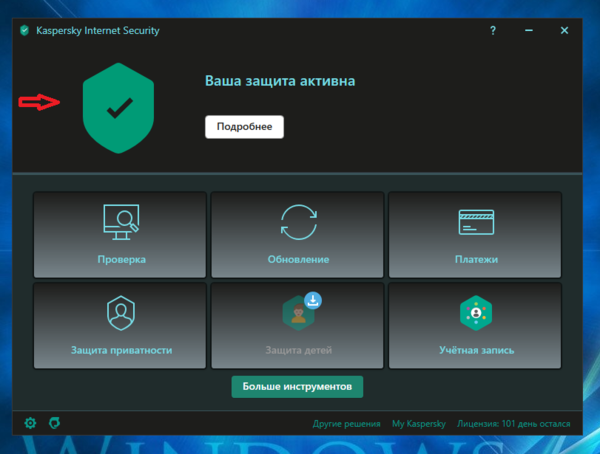Screen dimensions: 600x454
Task: Open the My Kaspersky link
Action: [x=419, y=424]
